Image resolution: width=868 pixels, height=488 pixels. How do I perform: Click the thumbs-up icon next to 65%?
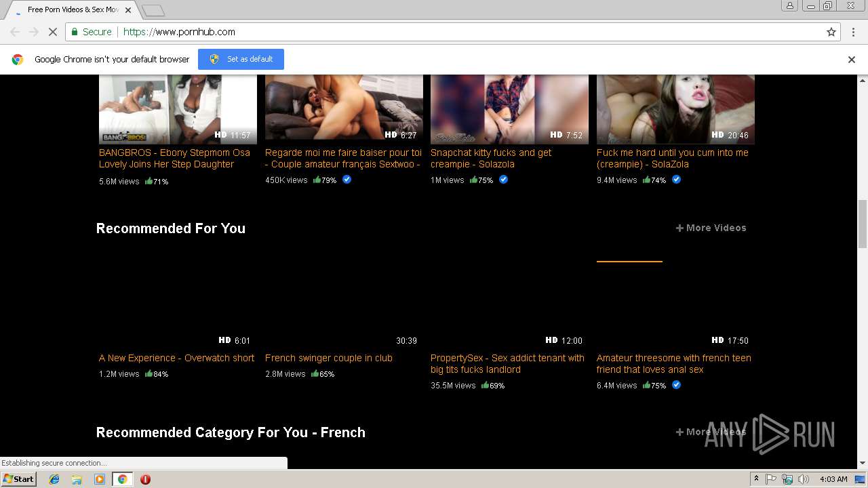(315, 373)
